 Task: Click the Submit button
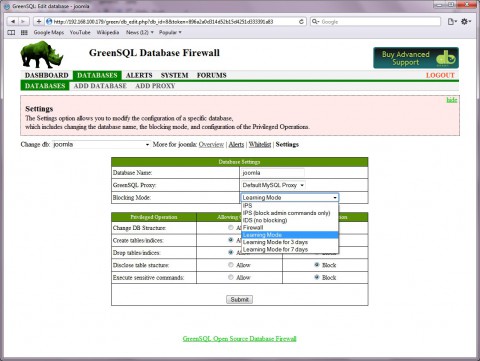(x=239, y=299)
